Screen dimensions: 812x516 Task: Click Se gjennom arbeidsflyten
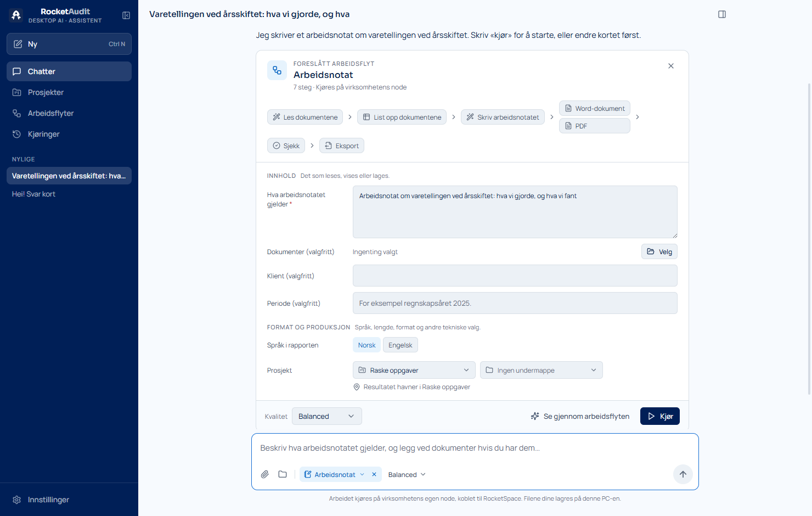(x=580, y=416)
